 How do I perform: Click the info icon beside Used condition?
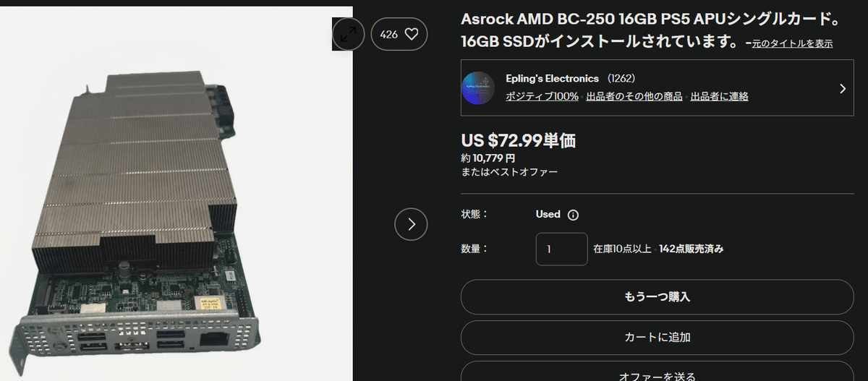pos(573,215)
